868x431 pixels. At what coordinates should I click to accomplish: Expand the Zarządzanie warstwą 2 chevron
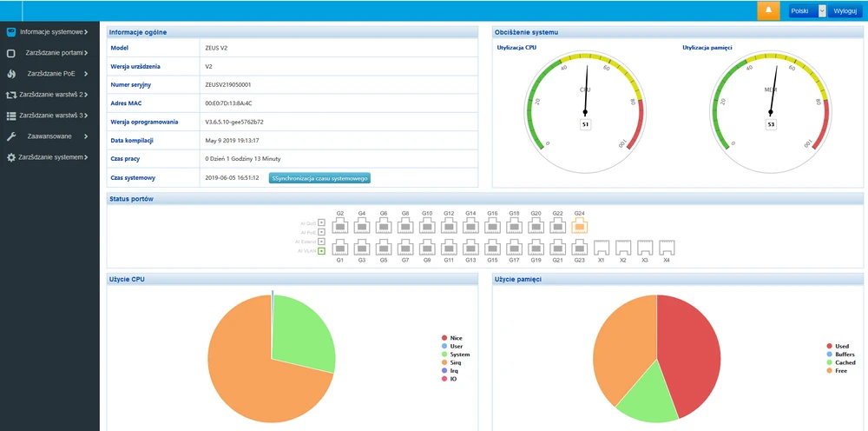90,95
